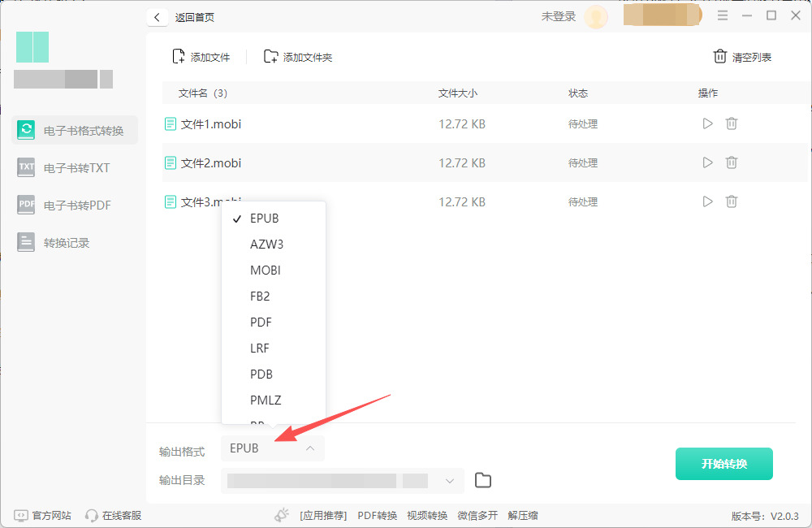Screen dimensions: 812x528
Task: Start converting 文件2.mobi with its play icon
Action: tap(707, 162)
